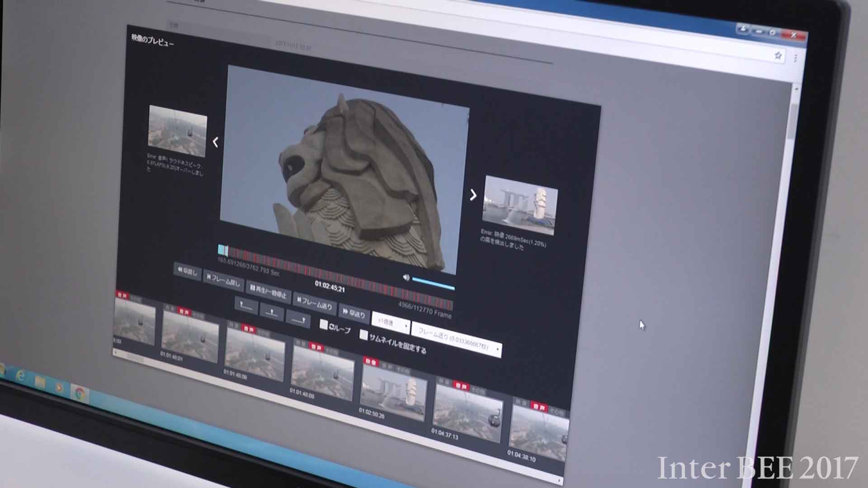The height and width of the screenshot is (488, 868).
Task: Open the thumbnail timestamped 01:04:37:13
Action: (x=467, y=414)
